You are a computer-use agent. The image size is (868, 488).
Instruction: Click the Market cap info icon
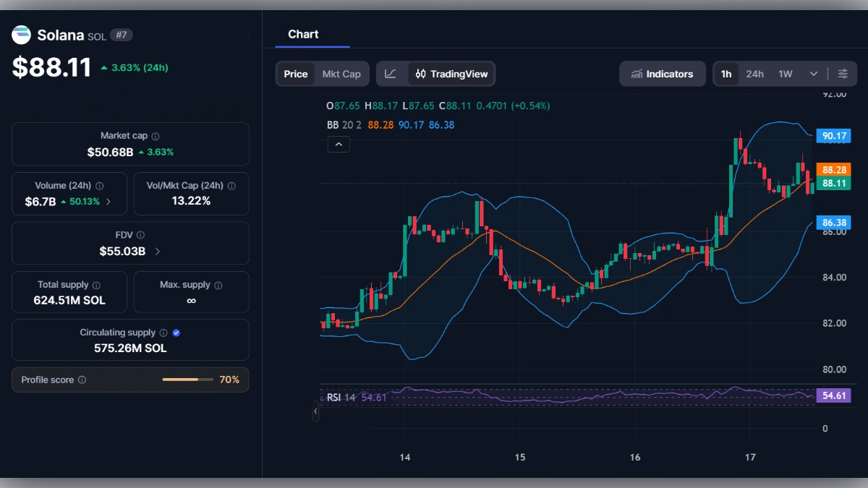point(156,135)
